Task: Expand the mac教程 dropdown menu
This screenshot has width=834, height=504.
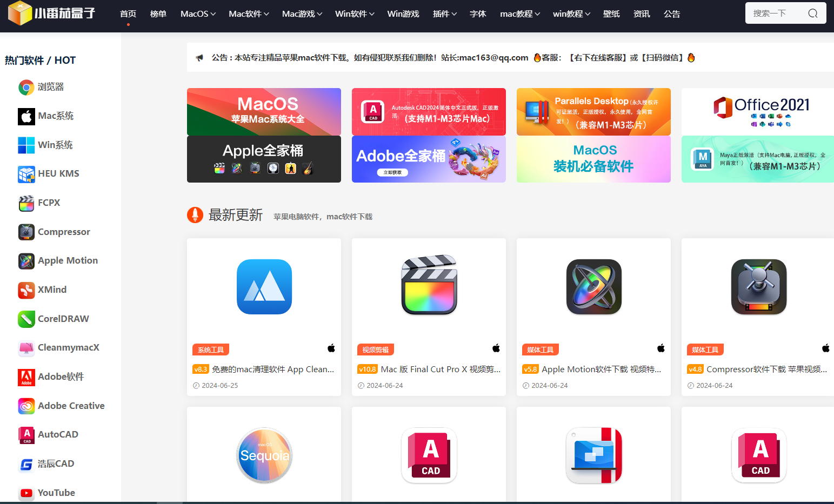Action: (520, 14)
